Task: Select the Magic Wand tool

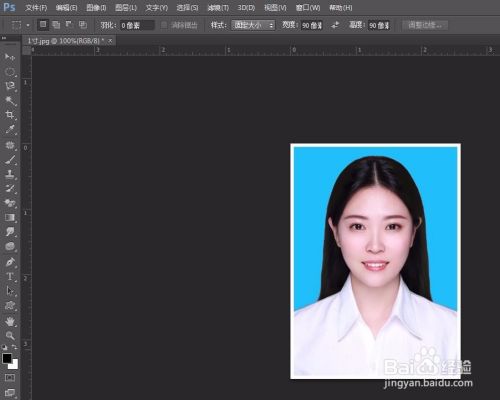Action: 10,100
